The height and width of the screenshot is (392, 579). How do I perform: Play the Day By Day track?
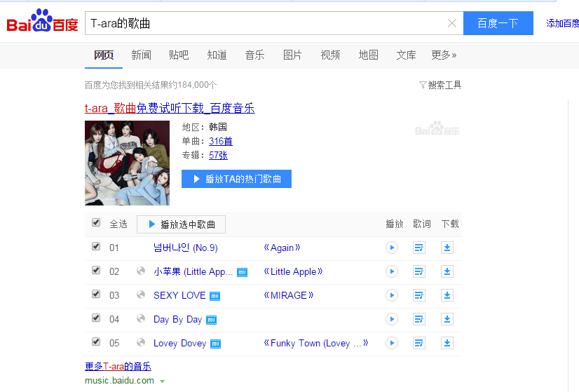point(392,319)
